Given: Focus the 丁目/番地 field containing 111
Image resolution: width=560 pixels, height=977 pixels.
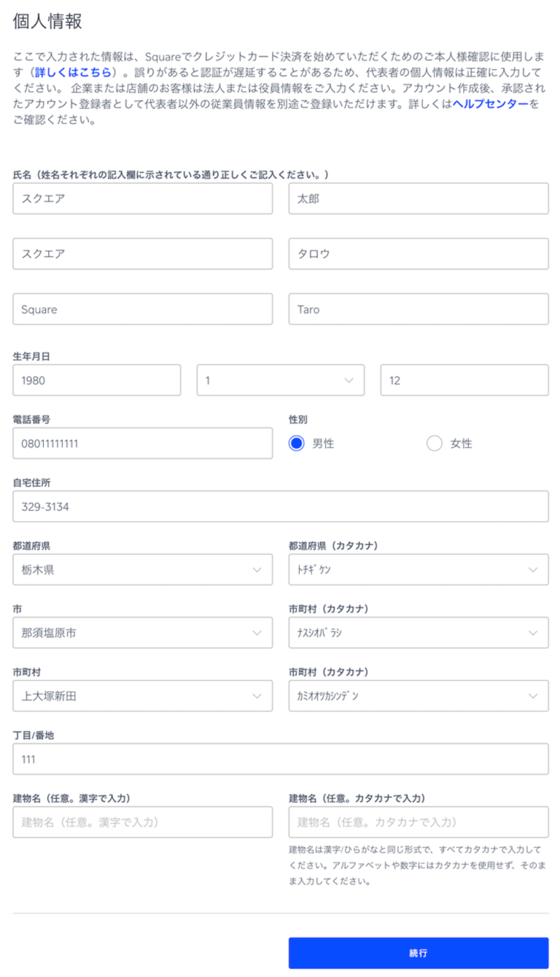Looking at the screenshot, I should click(x=280, y=759).
